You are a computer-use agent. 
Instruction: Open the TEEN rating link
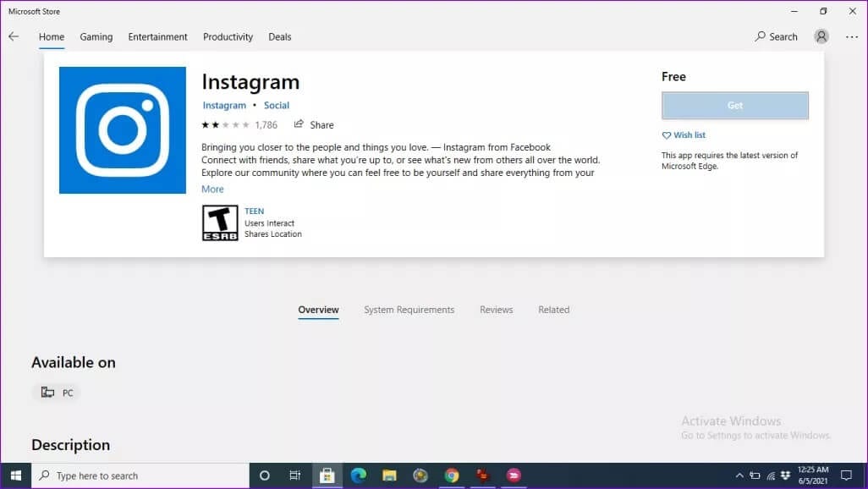(x=254, y=211)
